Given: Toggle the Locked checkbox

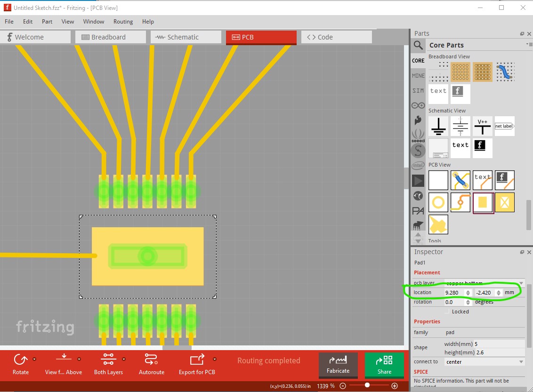Looking at the screenshot, I should tap(447, 312).
